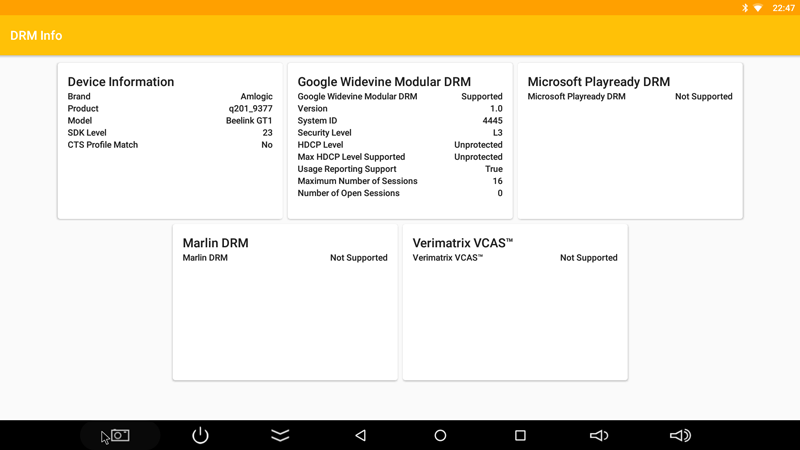Tap the Number of Open Sessions label
The height and width of the screenshot is (450, 800).
point(348,193)
